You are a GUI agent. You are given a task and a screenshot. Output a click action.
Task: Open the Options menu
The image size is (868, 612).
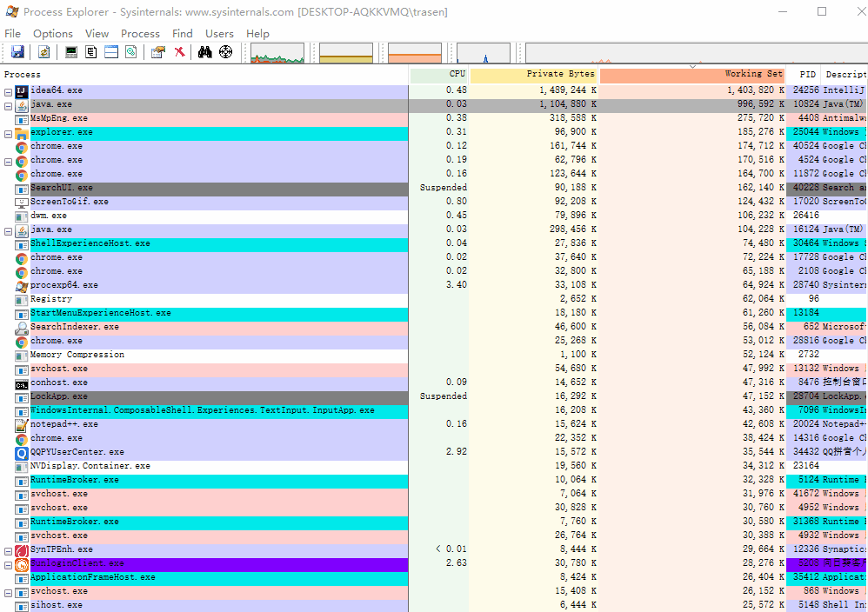tap(53, 33)
